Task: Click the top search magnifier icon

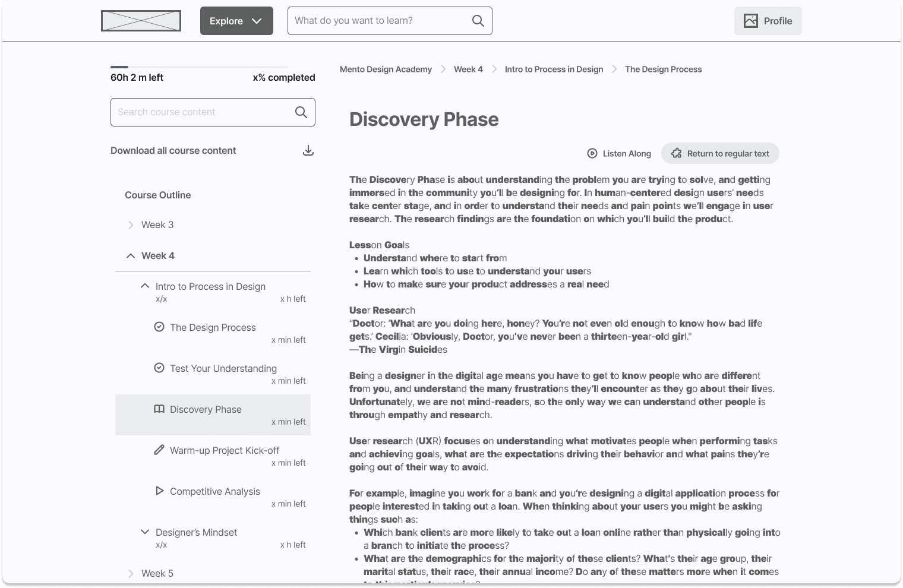Action: click(x=478, y=21)
